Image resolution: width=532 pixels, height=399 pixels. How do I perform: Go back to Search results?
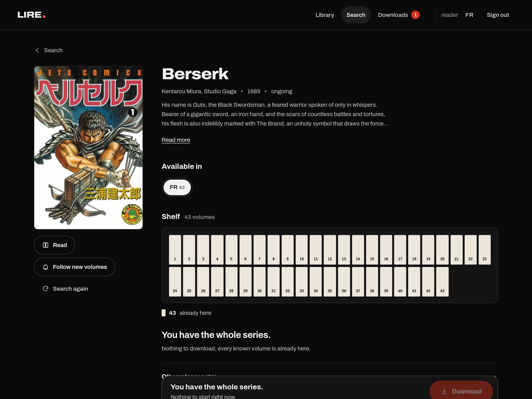pos(49,50)
